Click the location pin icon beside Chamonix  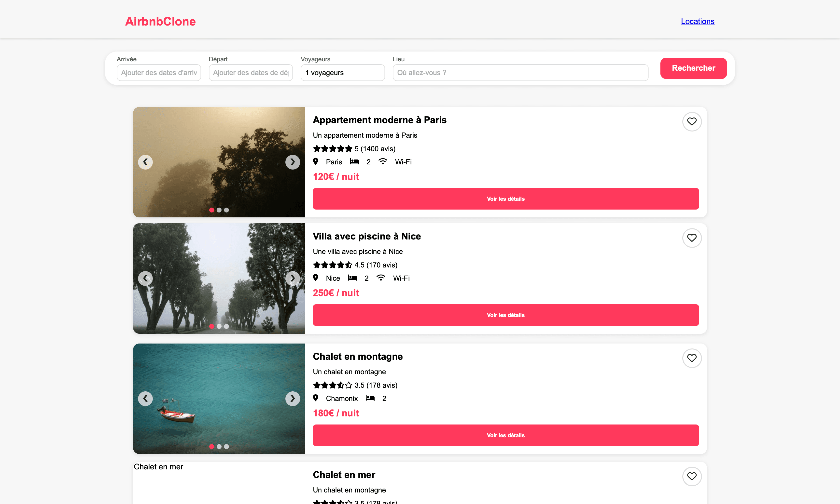(x=315, y=398)
